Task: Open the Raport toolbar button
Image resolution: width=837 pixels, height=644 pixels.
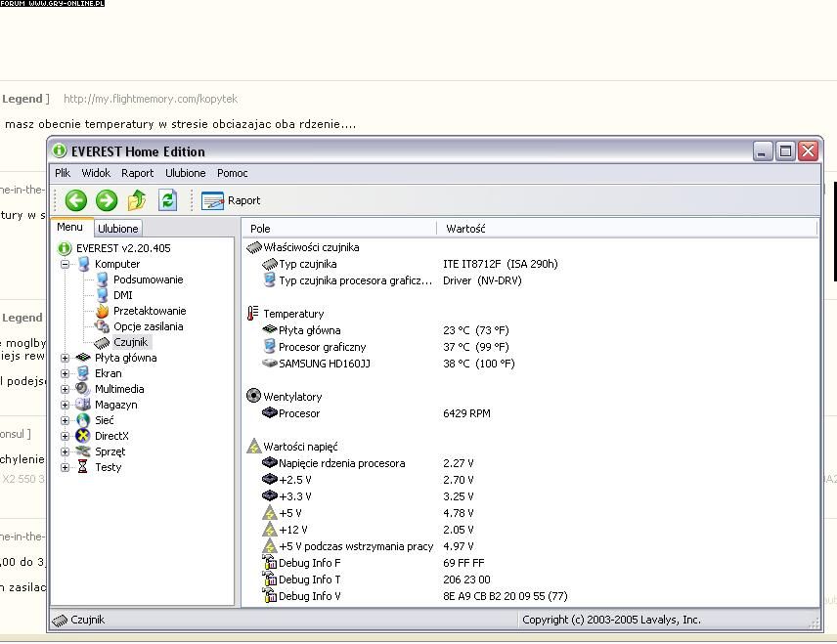Action: [x=232, y=200]
